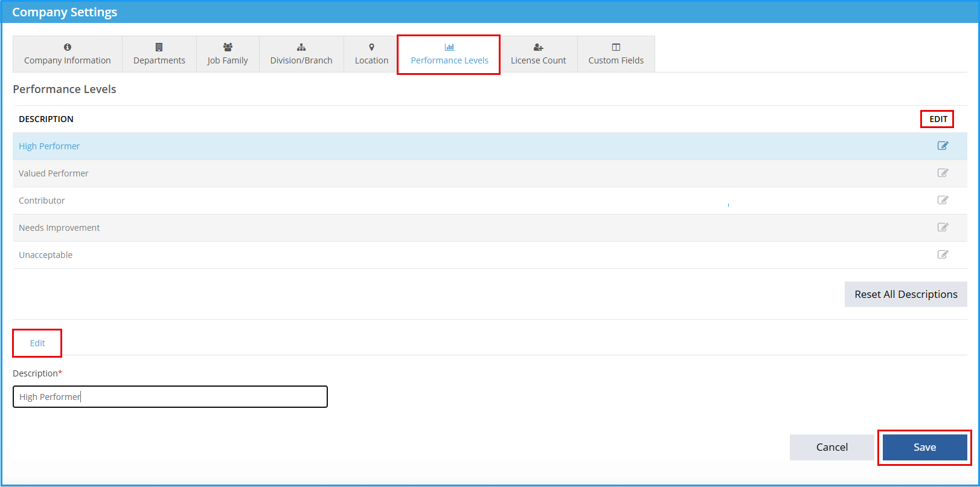Select the Unacceptable row text
The height and width of the screenshot is (487, 980).
click(45, 255)
